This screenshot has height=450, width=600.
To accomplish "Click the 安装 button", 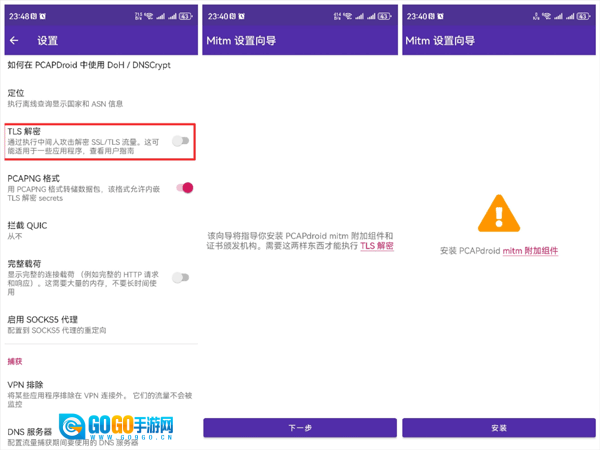I will point(499,428).
